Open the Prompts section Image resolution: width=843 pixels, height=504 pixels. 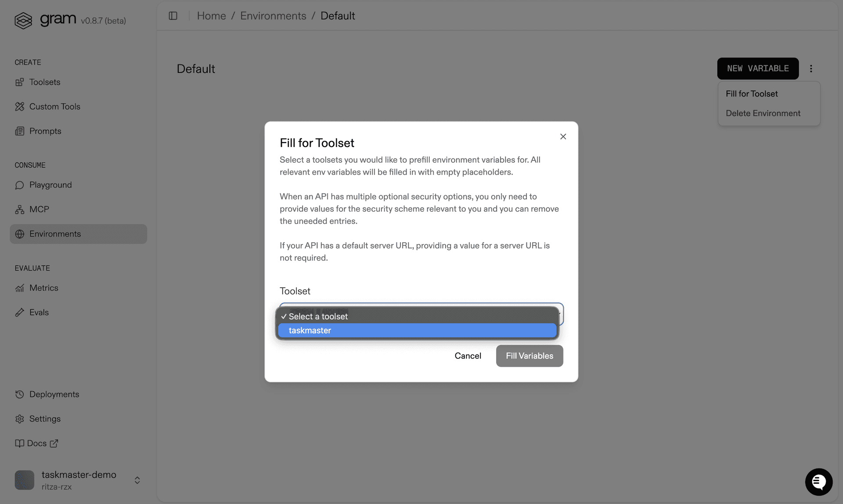45,131
